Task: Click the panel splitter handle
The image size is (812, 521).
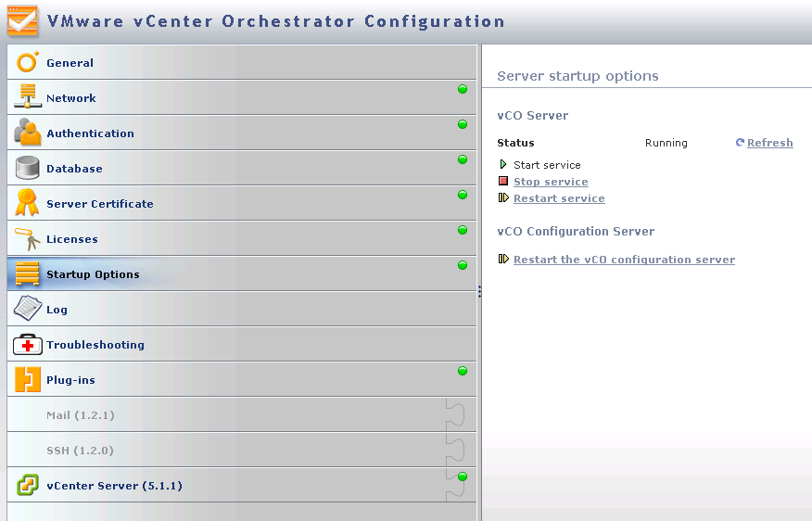Action: click(479, 291)
